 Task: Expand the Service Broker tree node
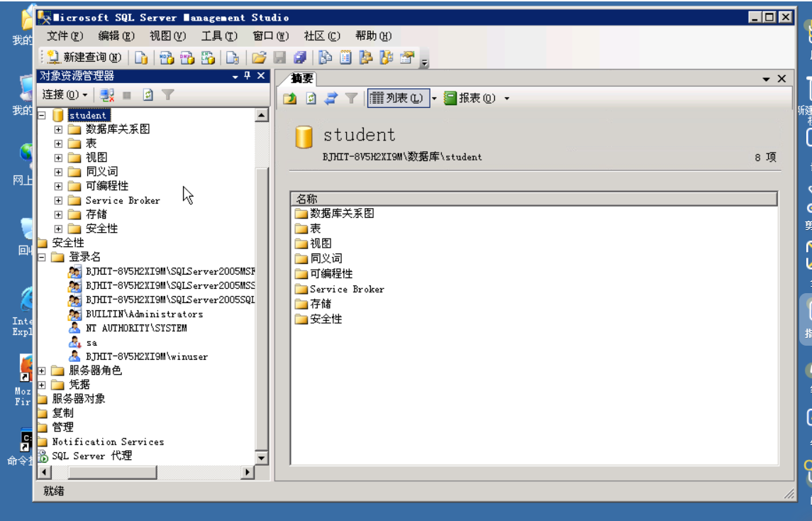pos(59,200)
